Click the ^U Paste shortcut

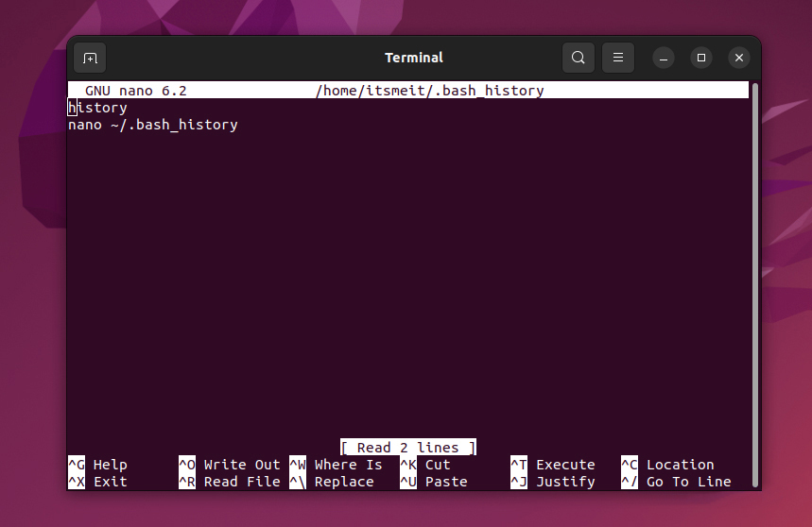434,482
